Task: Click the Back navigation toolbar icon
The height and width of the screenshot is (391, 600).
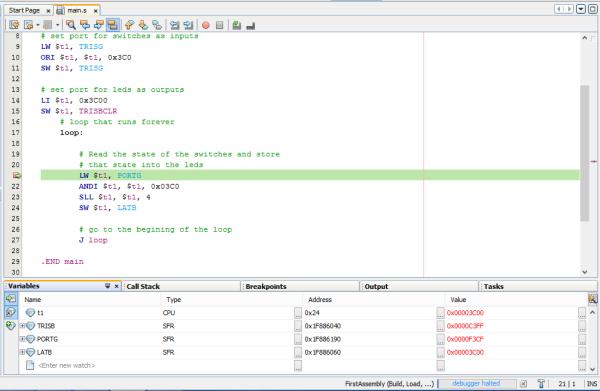Action: pos(28,25)
